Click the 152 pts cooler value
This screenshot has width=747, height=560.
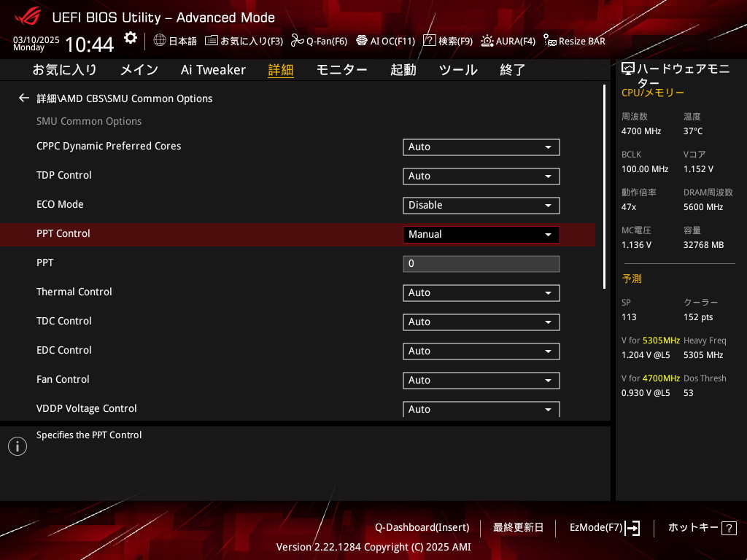point(698,317)
